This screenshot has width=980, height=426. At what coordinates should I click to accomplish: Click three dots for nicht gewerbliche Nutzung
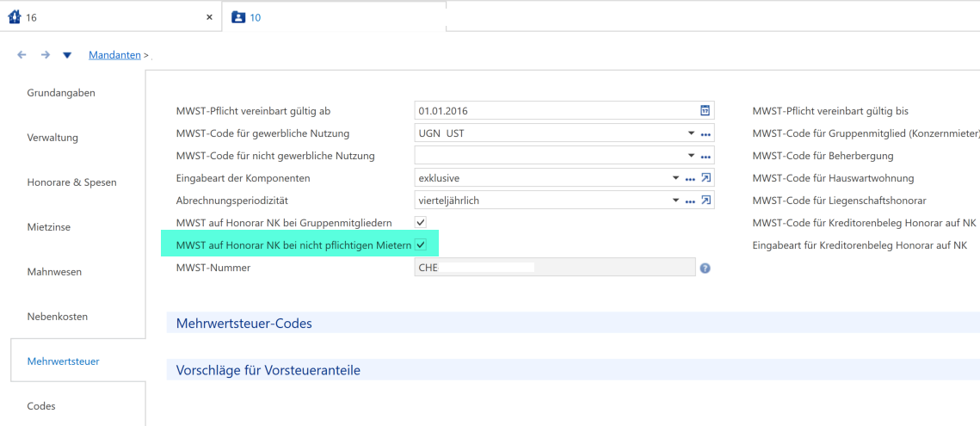click(x=706, y=157)
